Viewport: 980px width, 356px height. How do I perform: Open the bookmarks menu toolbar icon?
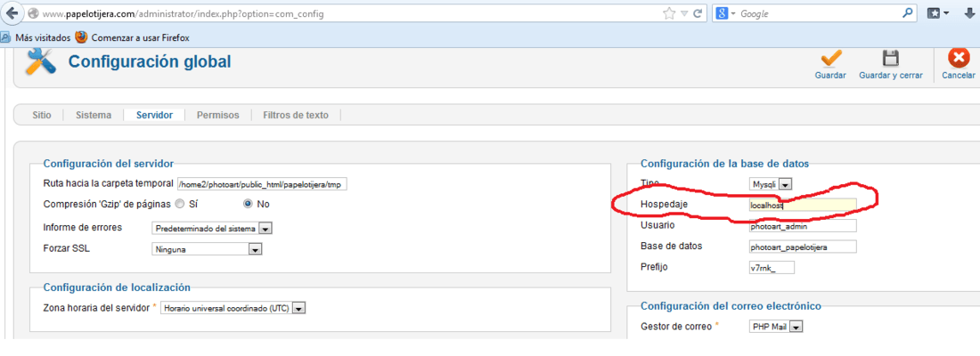[938, 13]
